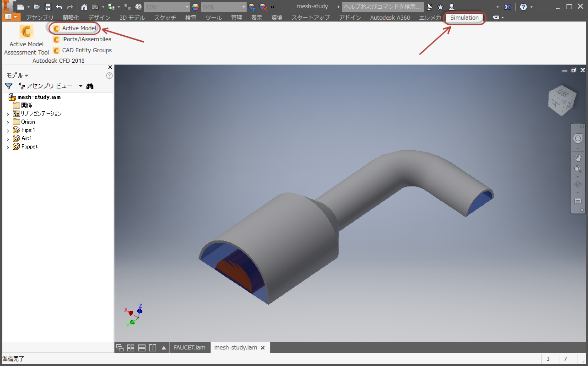The width and height of the screenshot is (588, 366).
Task: Open the スケッチ ribbon tab
Action: [x=165, y=18]
